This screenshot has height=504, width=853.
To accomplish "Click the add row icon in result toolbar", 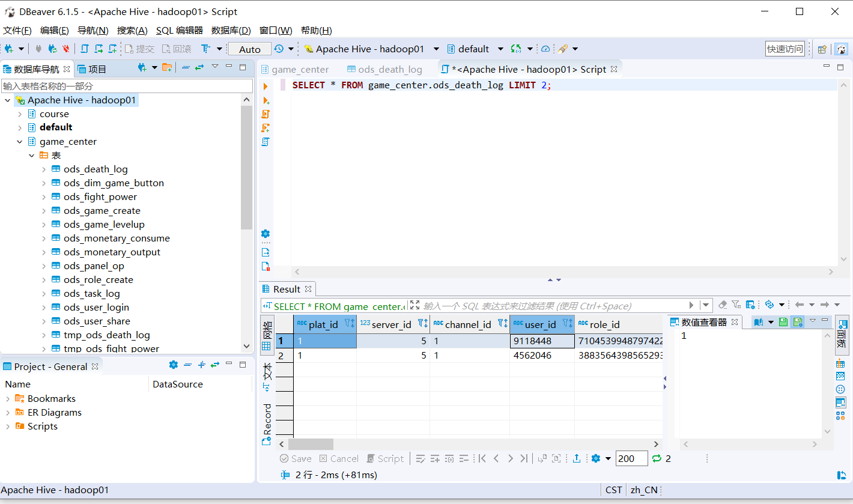I will [x=435, y=458].
